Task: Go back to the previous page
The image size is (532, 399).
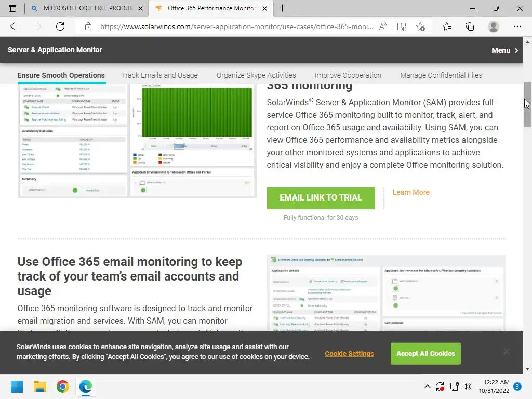Action: tap(15, 26)
